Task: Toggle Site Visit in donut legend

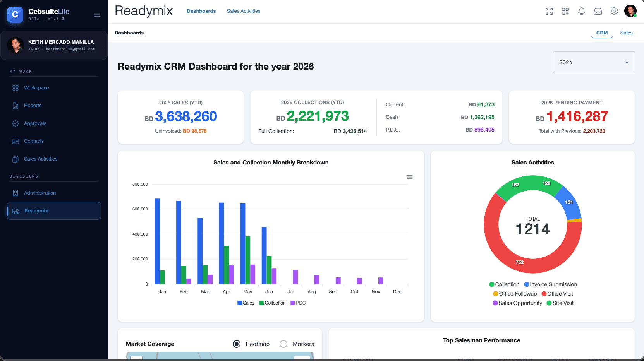Action: 560,303
